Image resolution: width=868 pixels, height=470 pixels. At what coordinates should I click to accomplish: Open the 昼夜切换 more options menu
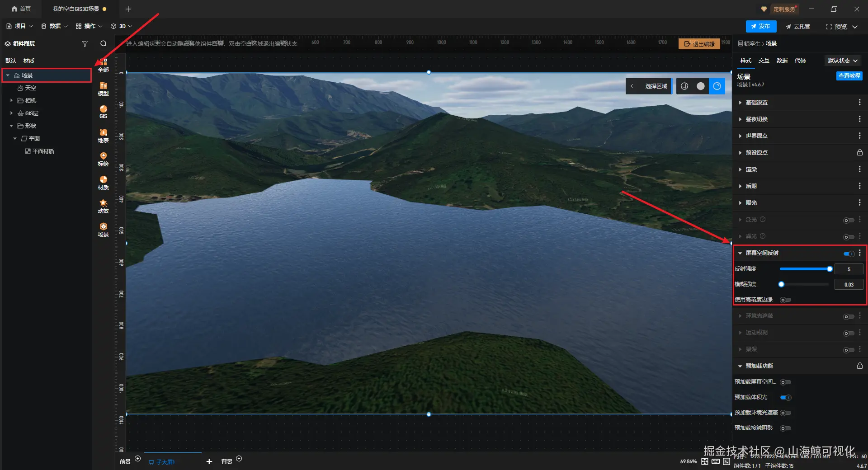(x=859, y=119)
